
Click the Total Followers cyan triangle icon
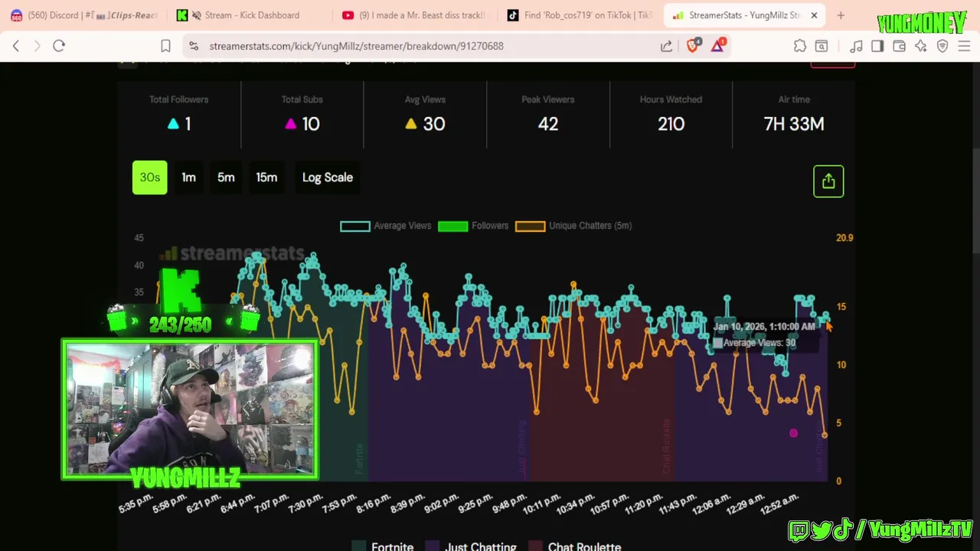[x=173, y=124]
